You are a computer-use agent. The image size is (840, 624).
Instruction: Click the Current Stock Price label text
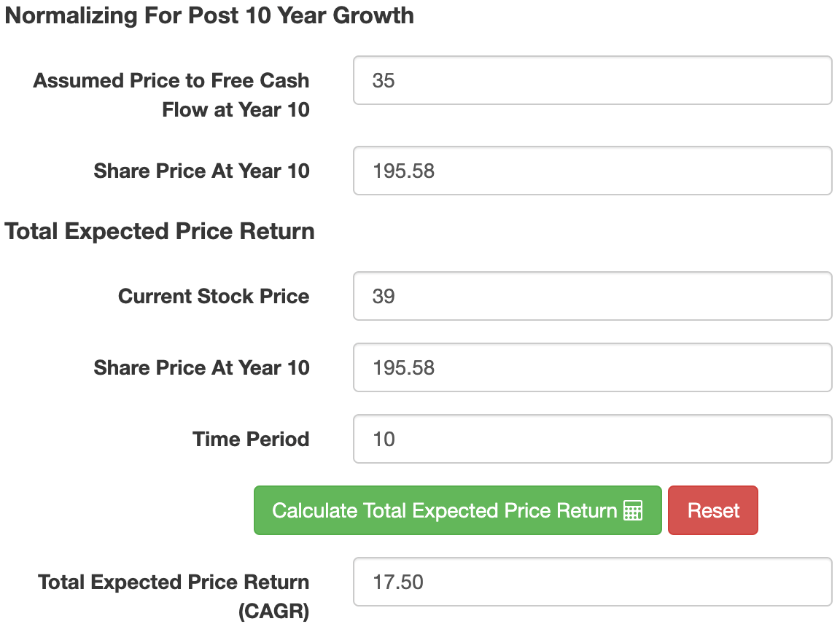pyautogui.click(x=213, y=296)
